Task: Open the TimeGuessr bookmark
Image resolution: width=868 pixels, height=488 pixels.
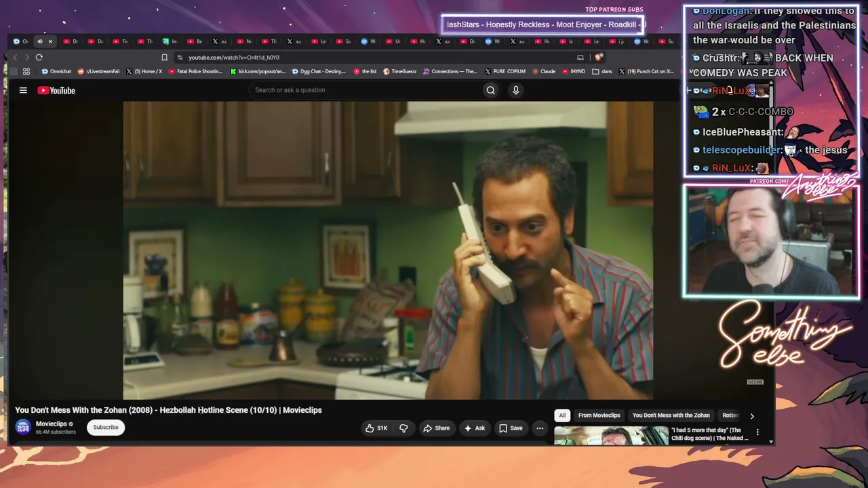Action: pyautogui.click(x=400, y=71)
